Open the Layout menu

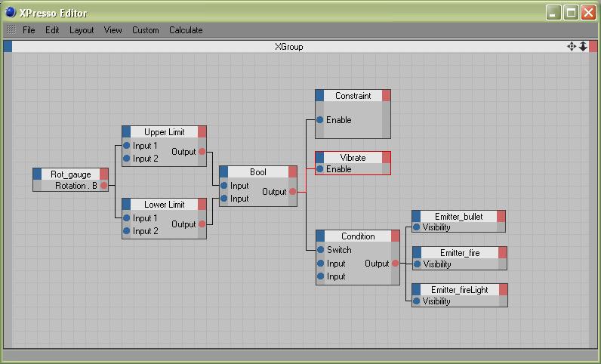82,30
